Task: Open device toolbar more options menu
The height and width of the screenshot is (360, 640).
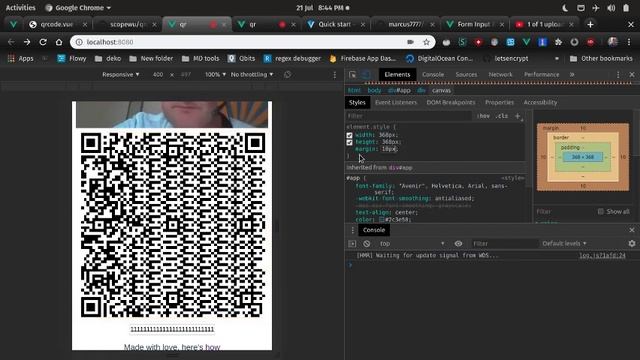Action: 335,75
